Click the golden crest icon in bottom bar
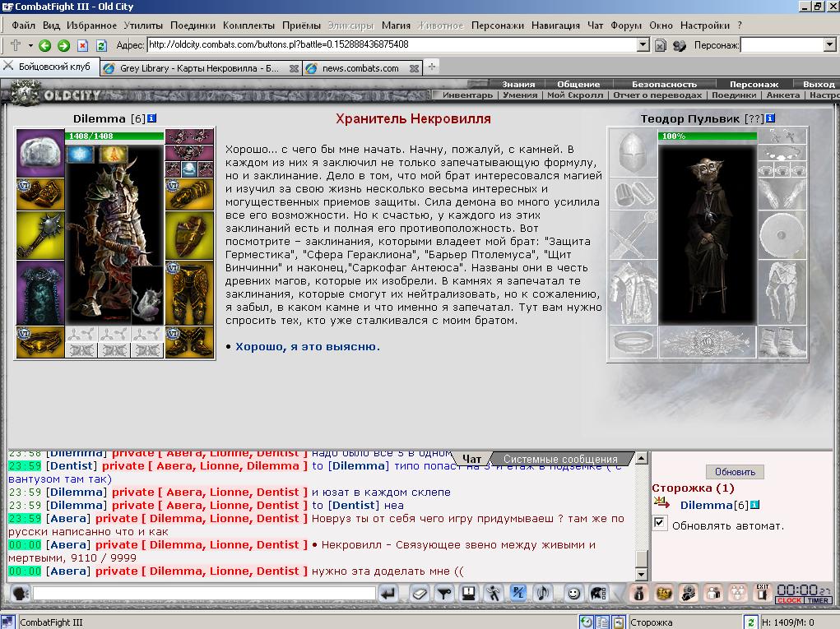The height and width of the screenshot is (629, 840). pyautogui.click(x=664, y=593)
